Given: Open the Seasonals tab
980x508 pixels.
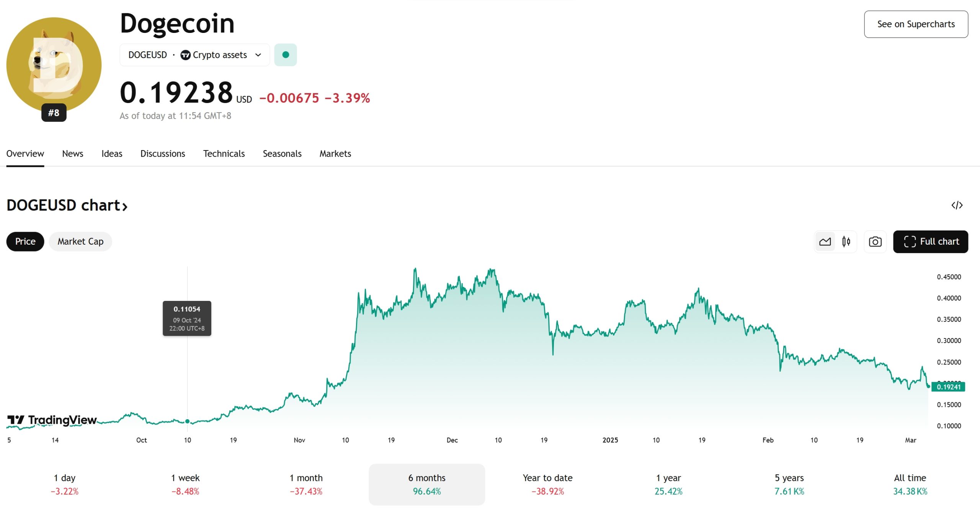Looking at the screenshot, I should pos(282,154).
